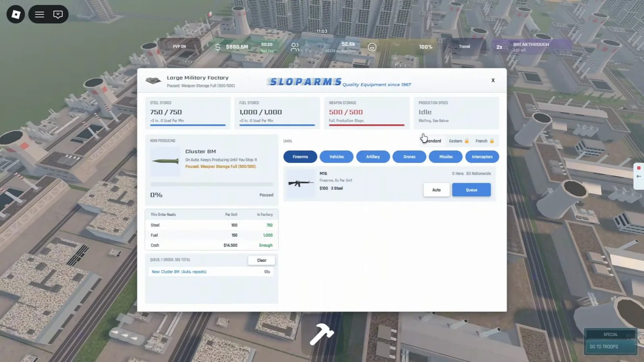Click the Fuel Stored capacity bar

277,125
